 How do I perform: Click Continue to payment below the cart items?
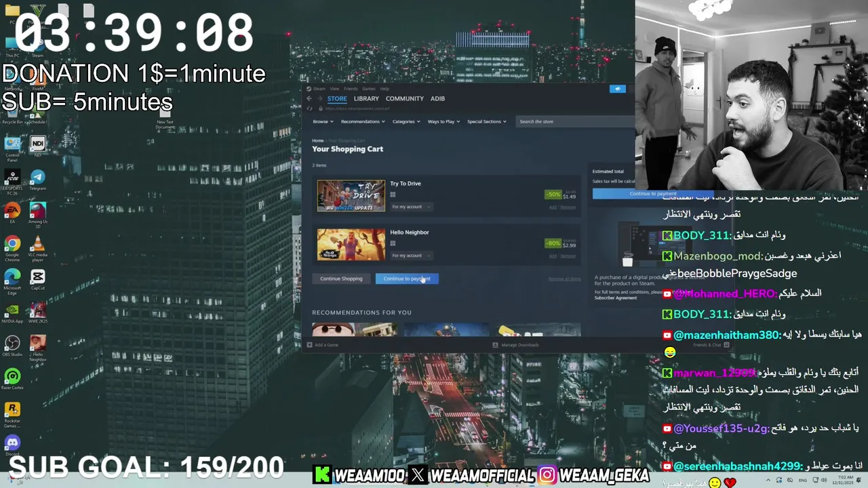point(407,279)
